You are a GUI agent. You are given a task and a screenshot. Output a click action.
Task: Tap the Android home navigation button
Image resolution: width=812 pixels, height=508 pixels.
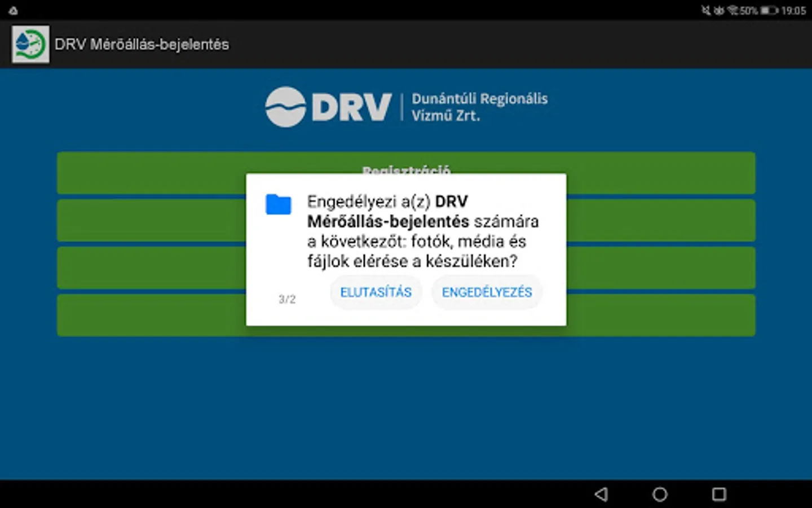click(x=660, y=494)
